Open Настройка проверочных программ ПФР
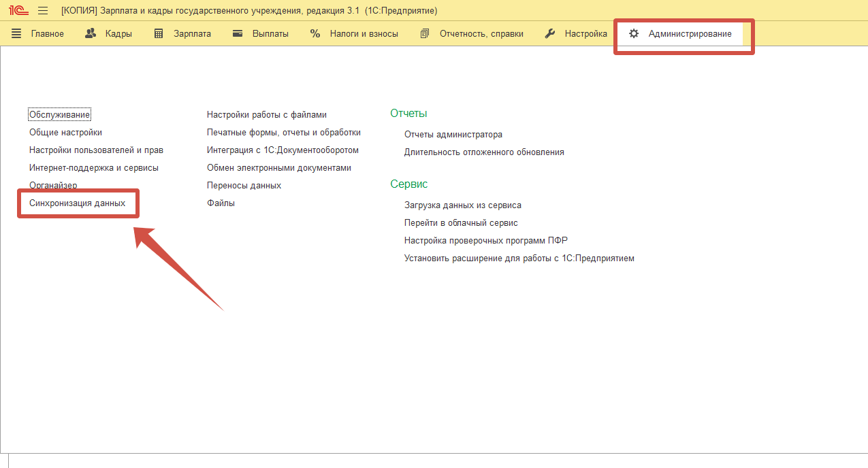Image resolution: width=868 pixels, height=468 pixels. click(x=486, y=240)
